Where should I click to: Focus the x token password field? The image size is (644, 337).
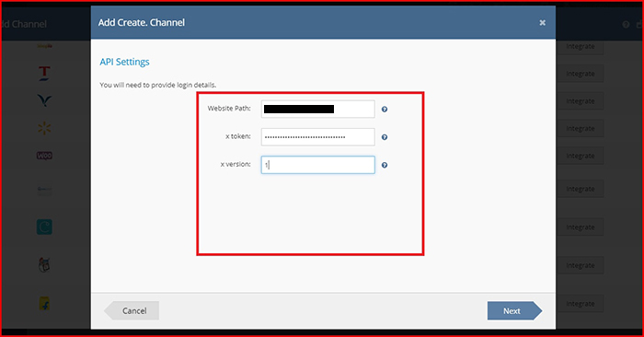click(318, 137)
